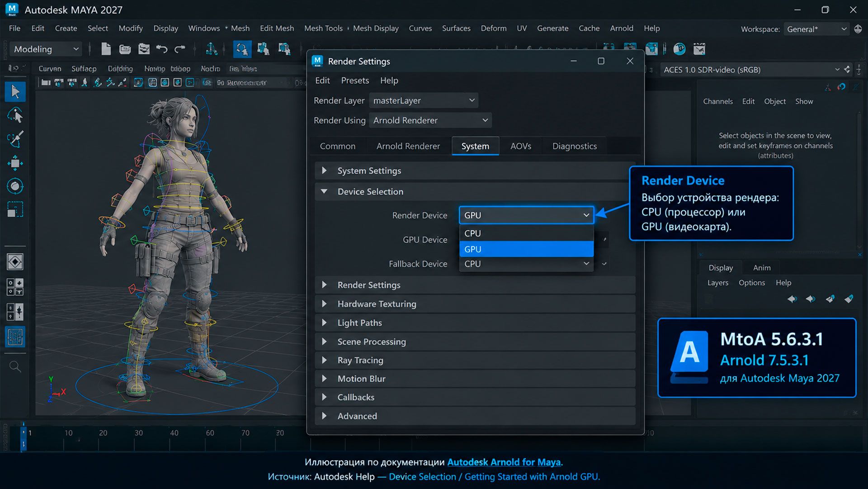Select the arrow Select tool

tap(15, 92)
